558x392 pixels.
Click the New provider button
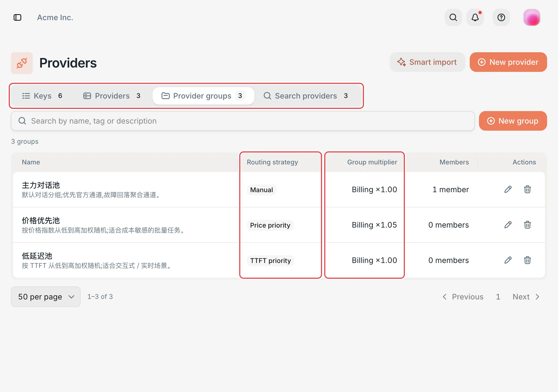click(x=508, y=62)
